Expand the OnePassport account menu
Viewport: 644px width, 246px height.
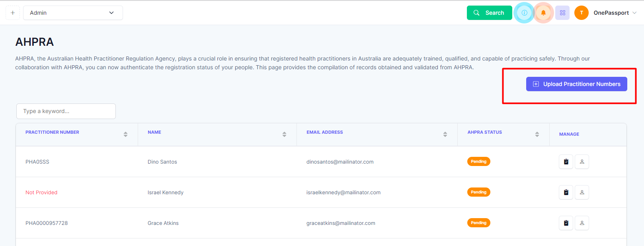[x=615, y=13]
